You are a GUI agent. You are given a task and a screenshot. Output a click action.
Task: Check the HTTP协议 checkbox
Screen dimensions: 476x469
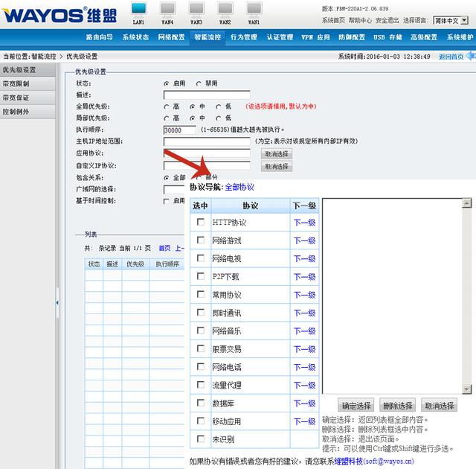point(200,222)
